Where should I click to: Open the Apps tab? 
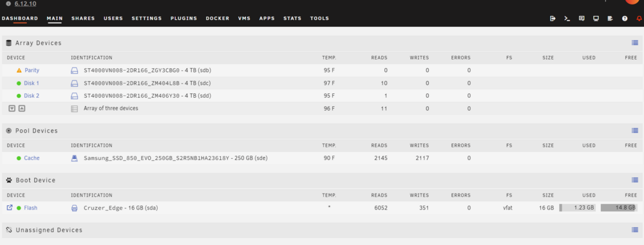[267, 19]
